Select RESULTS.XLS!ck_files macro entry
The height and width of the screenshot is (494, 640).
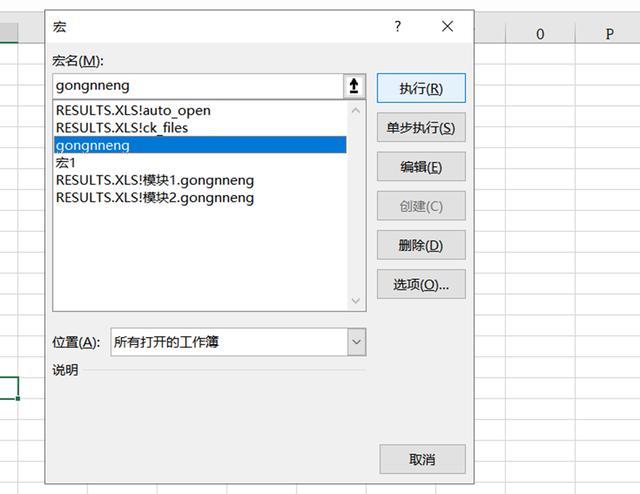click(122, 128)
